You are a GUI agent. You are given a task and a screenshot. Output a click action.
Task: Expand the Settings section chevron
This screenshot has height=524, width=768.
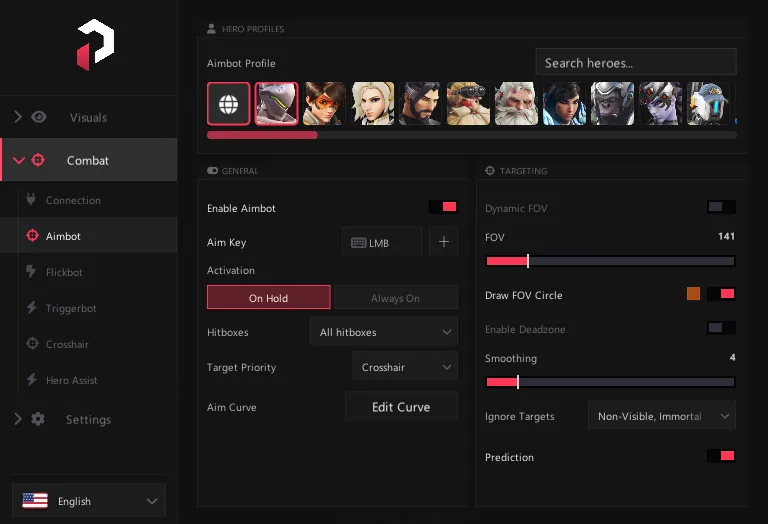pyautogui.click(x=18, y=419)
